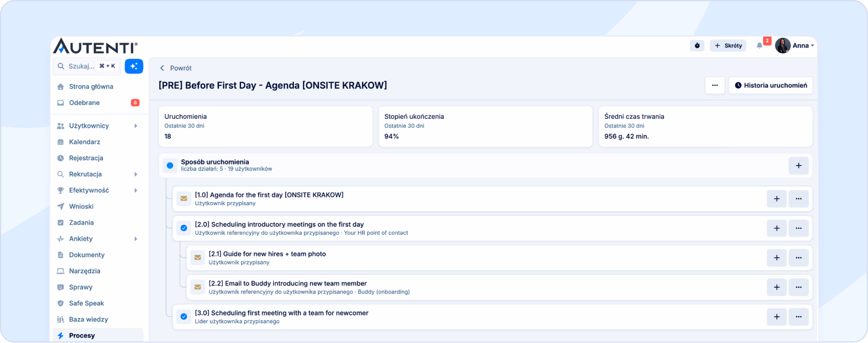Click Średni czas trwania value 956 g. 42 min.
This screenshot has height=343, width=868.
coord(627,136)
